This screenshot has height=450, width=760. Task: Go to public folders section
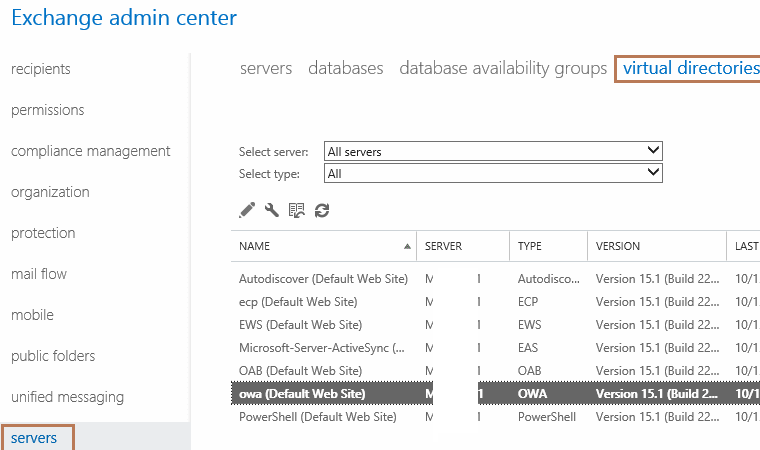53,356
